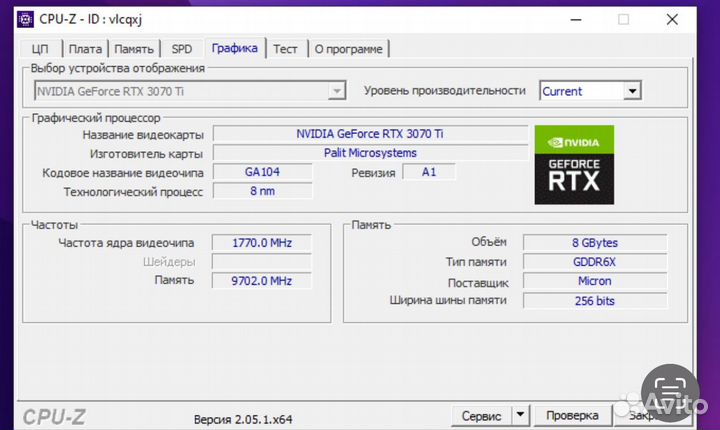Viewport: 720px width, 430px height.
Task: Expand the display device selection dropdown
Action: 337,91
